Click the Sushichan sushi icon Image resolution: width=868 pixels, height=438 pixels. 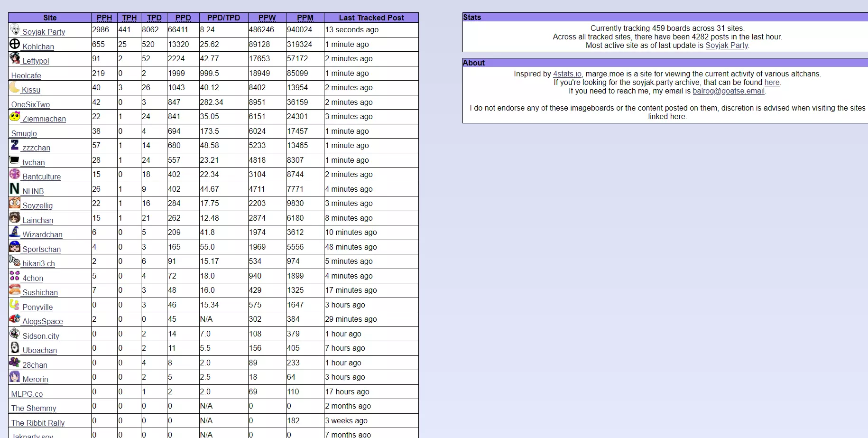[x=15, y=290]
